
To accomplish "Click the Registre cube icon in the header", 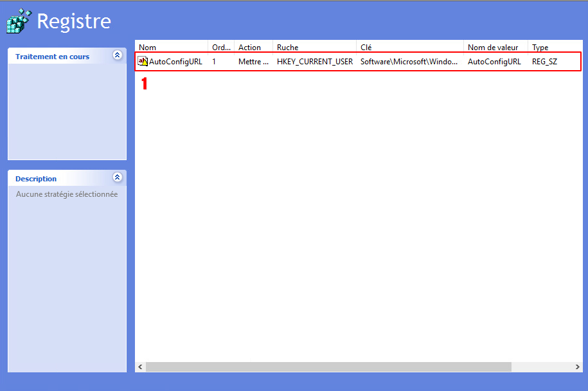I will click(19, 21).
